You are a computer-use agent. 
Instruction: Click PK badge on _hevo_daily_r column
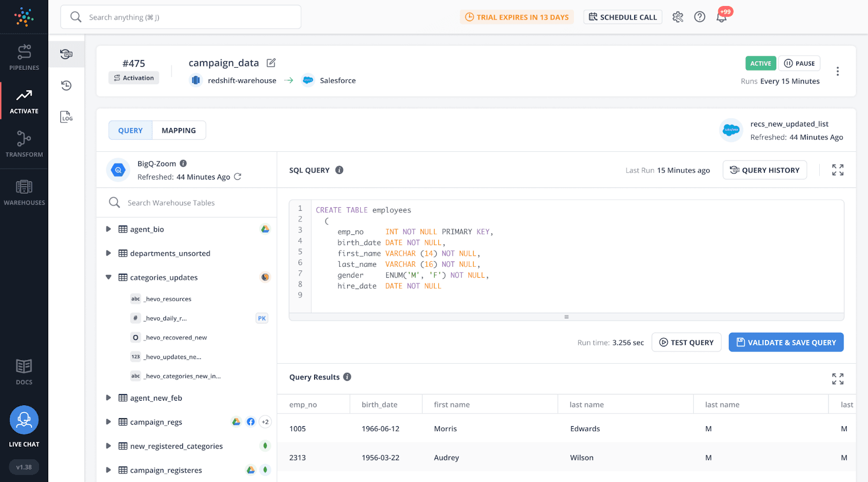click(x=262, y=318)
